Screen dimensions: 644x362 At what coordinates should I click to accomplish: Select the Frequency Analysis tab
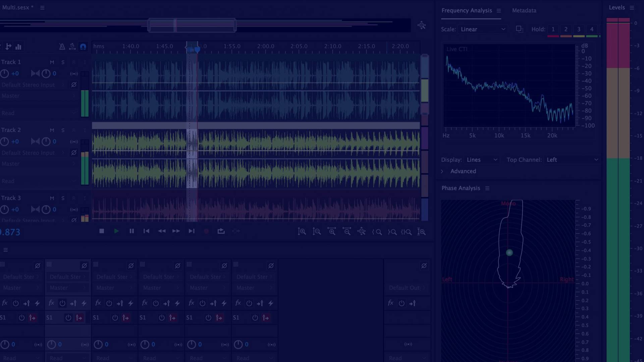pyautogui.click(x=467, y=10)
